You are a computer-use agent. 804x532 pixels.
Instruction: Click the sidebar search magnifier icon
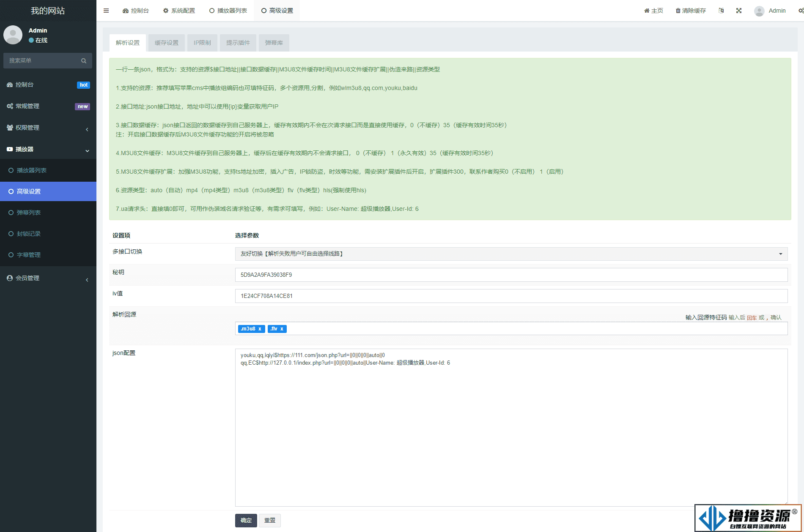84,60
